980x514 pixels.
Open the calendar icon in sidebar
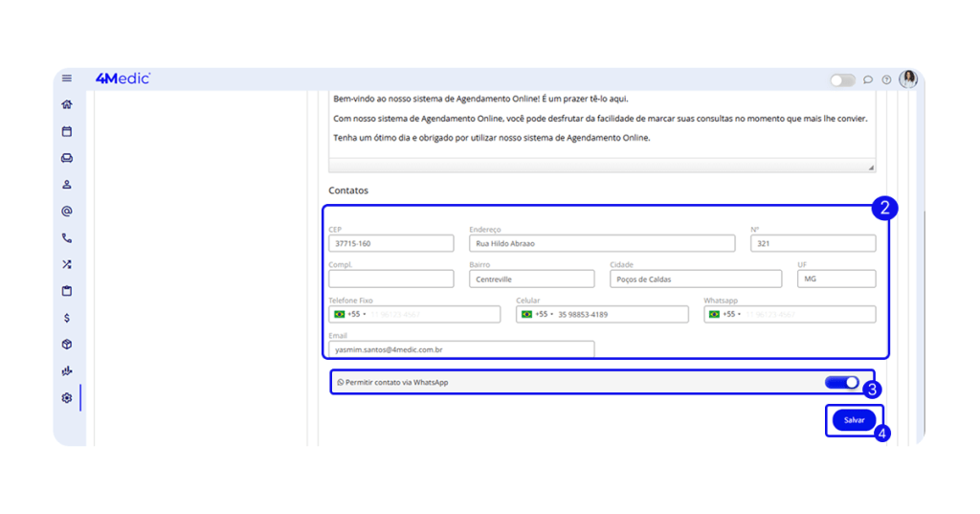[x=67, y=132]
